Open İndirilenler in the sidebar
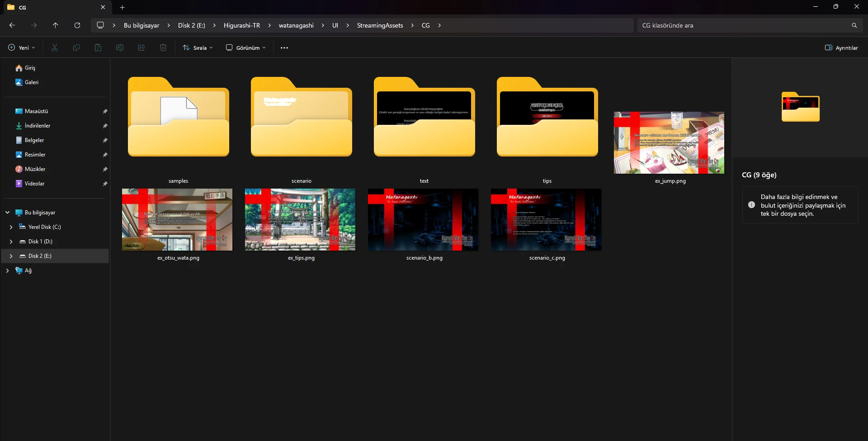868x441 pixels. point(38,126)
